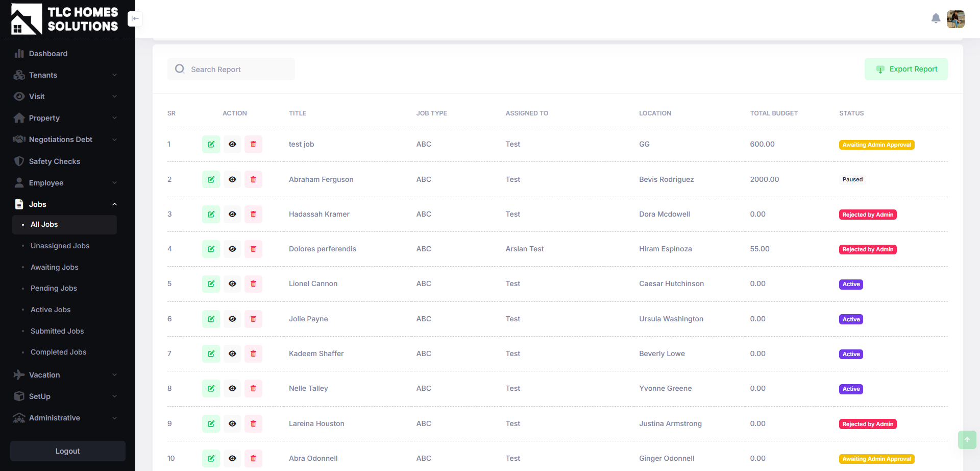The width and height of the screenshot is (980, 471).
Task: Collapse sidebar using the arrow icon
Action: coord(135,19)
